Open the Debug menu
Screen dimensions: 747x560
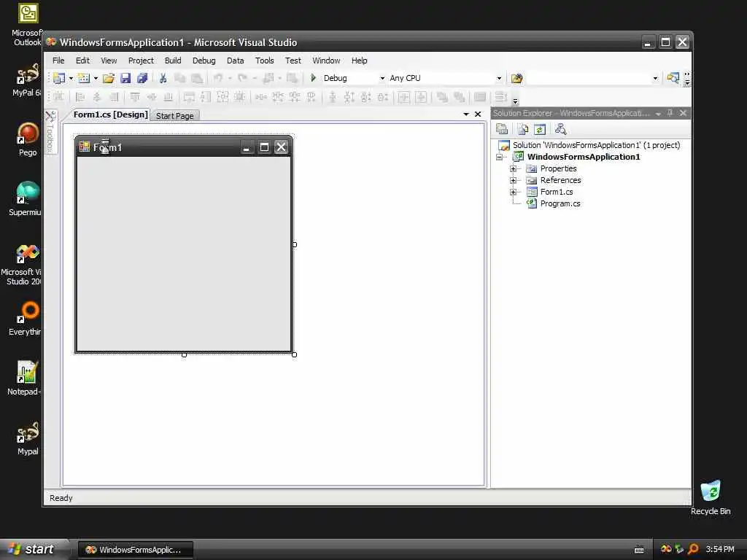204,61
